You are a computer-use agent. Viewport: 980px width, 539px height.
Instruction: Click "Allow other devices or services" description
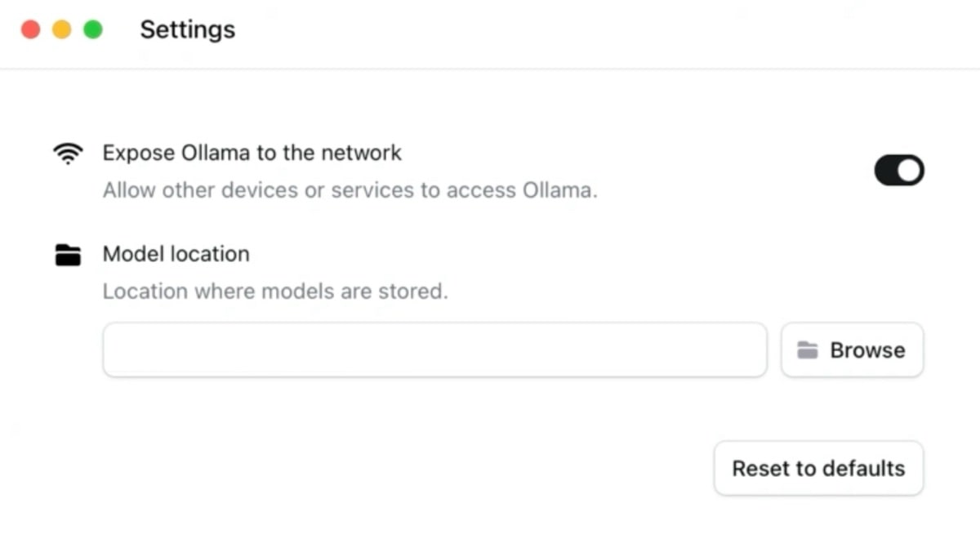[x=350, y=190]
